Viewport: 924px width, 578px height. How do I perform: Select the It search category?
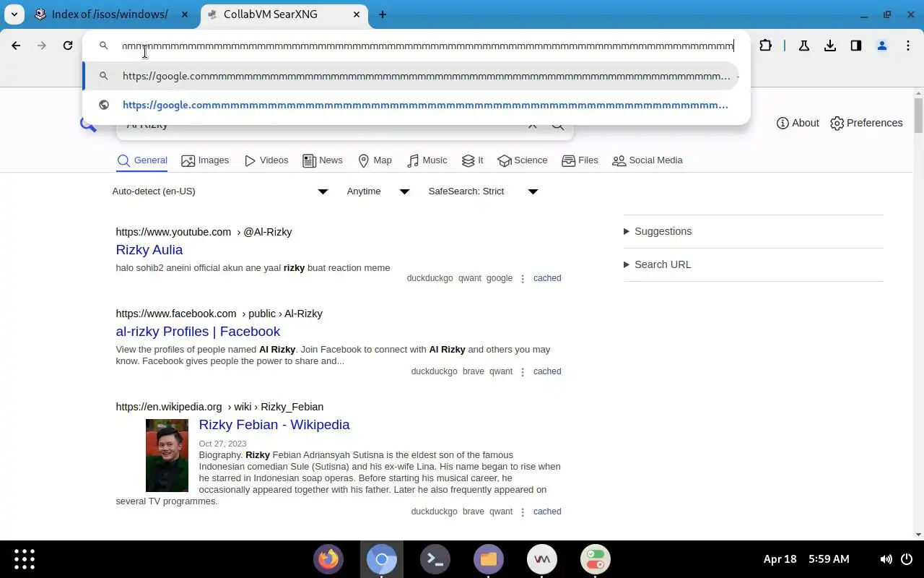[x=472, y=160]
